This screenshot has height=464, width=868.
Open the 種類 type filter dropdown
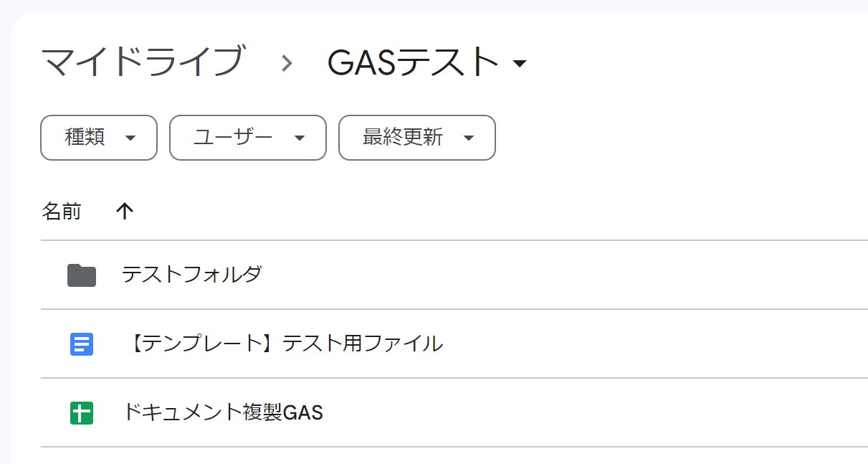(x=99, y=138)
